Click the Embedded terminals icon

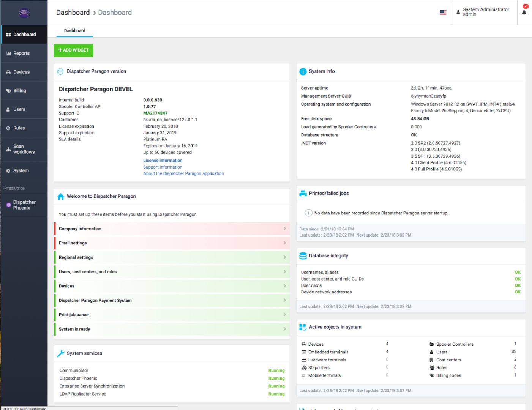304,352
